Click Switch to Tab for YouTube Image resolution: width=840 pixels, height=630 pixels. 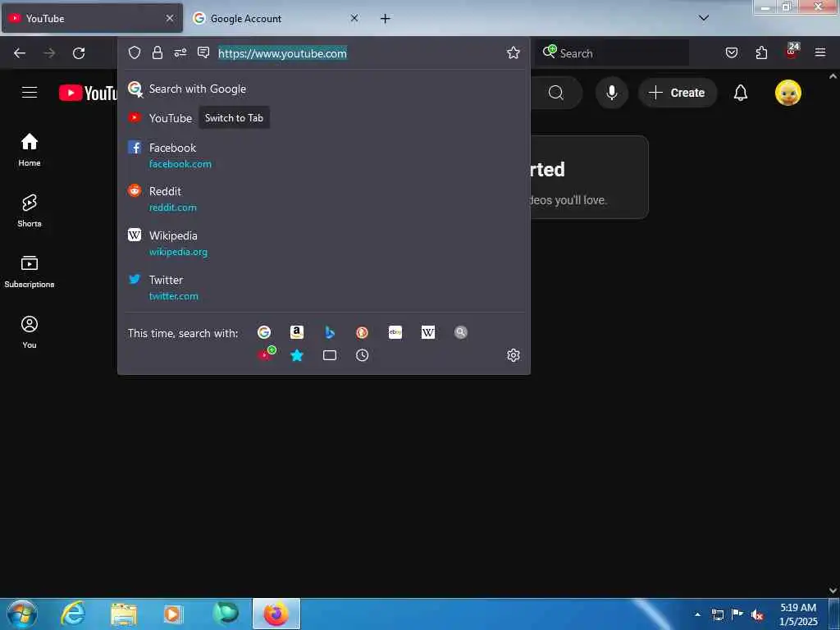coord(234,118)
